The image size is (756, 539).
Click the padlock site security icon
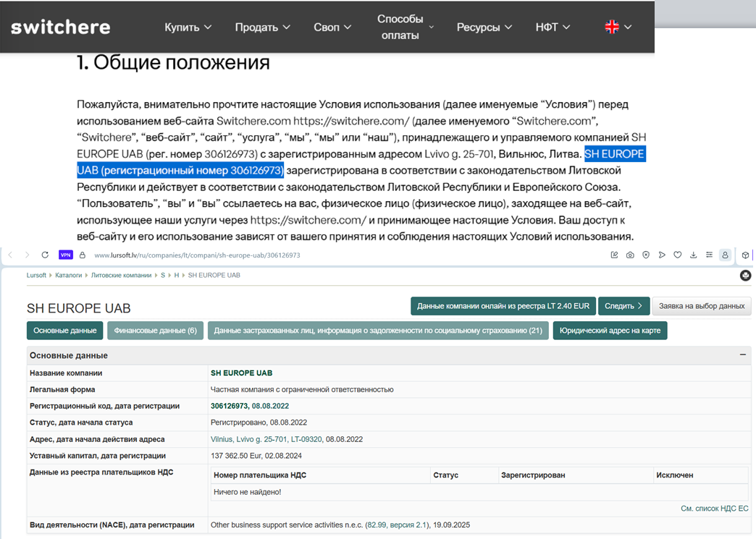[x=82, y=255]
